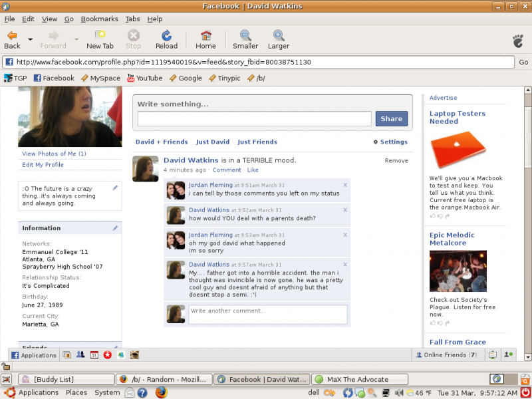Open the Tabs menu
This screenshot has width=532, height=399.
coord(132,19)
